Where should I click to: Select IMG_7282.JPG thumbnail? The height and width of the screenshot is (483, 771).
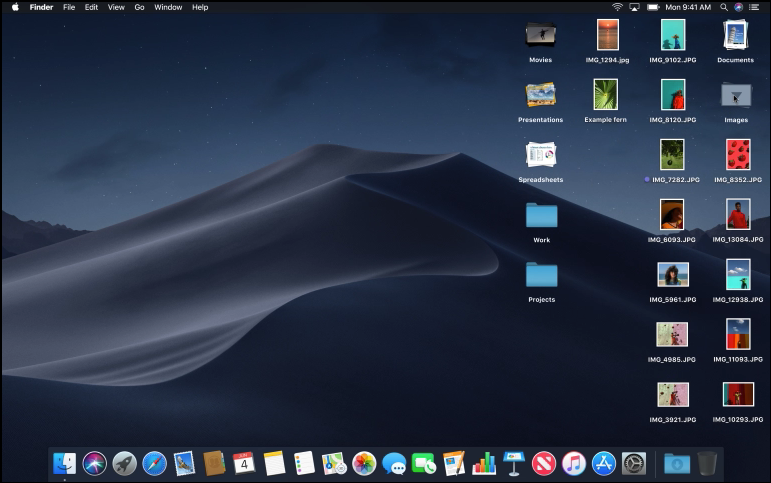672,154
